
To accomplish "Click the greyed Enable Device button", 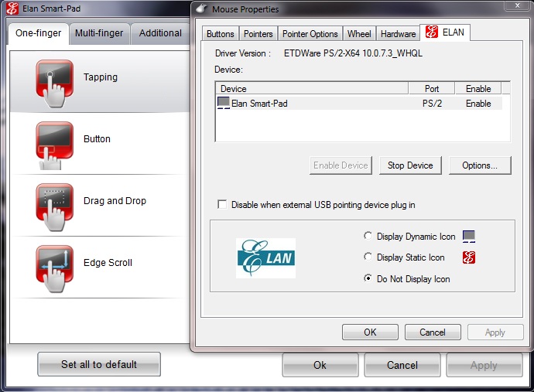I will coord(341,165).
